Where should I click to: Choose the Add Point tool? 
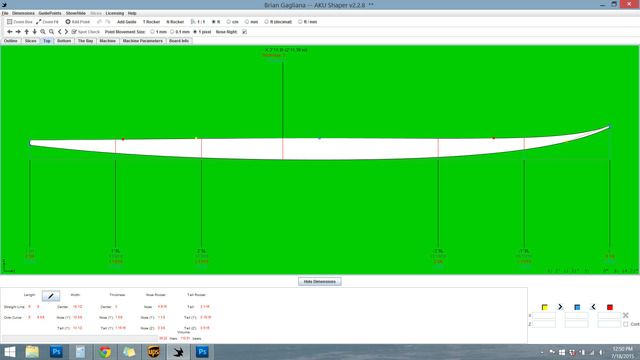[78, 22]
